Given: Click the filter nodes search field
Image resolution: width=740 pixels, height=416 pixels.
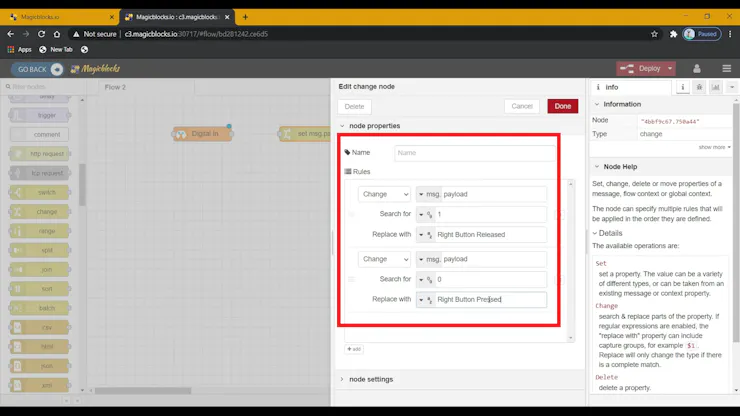Looking at the screenshot, I should coord(43,87).
